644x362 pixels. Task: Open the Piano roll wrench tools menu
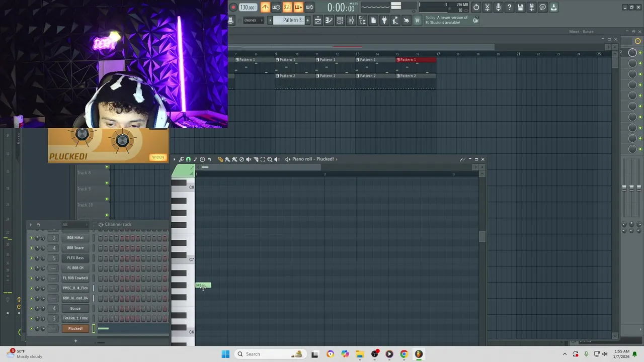pos(181,159)
